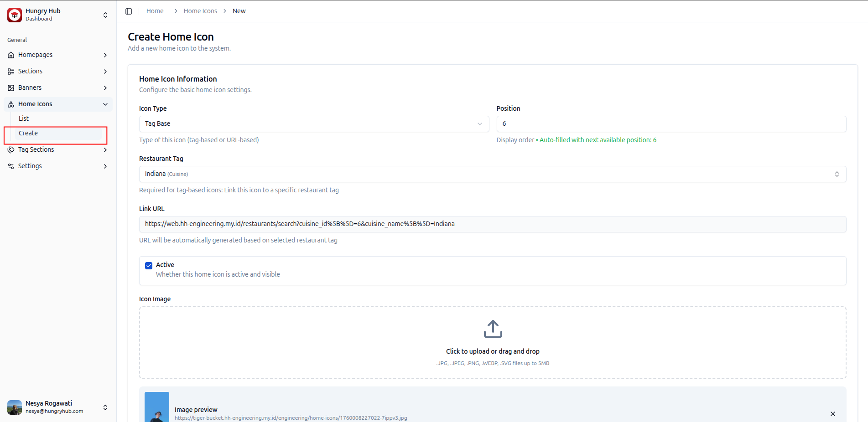Click the image preview thumbnail
Image resolution: width=868 pixels, height=422 pixels.
pyautogui.click(x=157, y=408)
